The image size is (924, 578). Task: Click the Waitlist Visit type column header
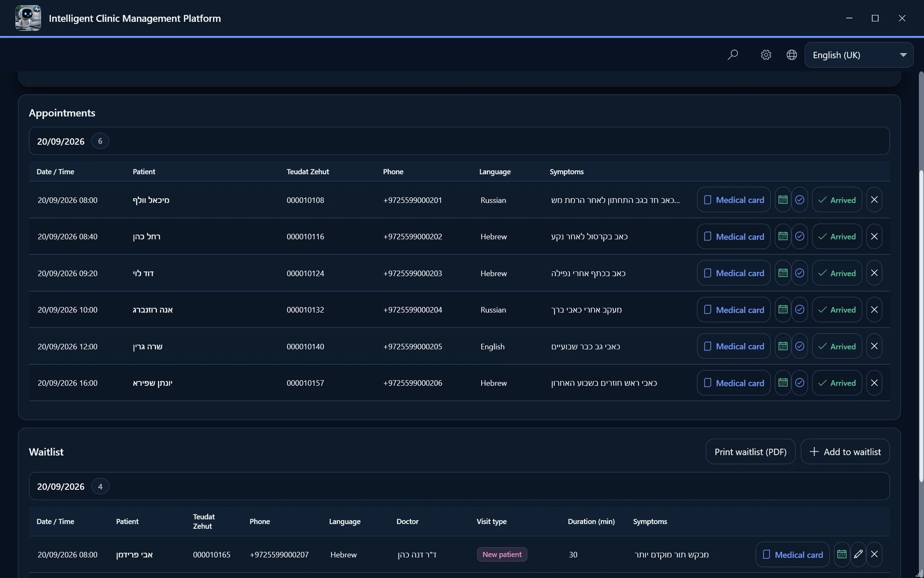pyautogui.click(x=492, y=521)
